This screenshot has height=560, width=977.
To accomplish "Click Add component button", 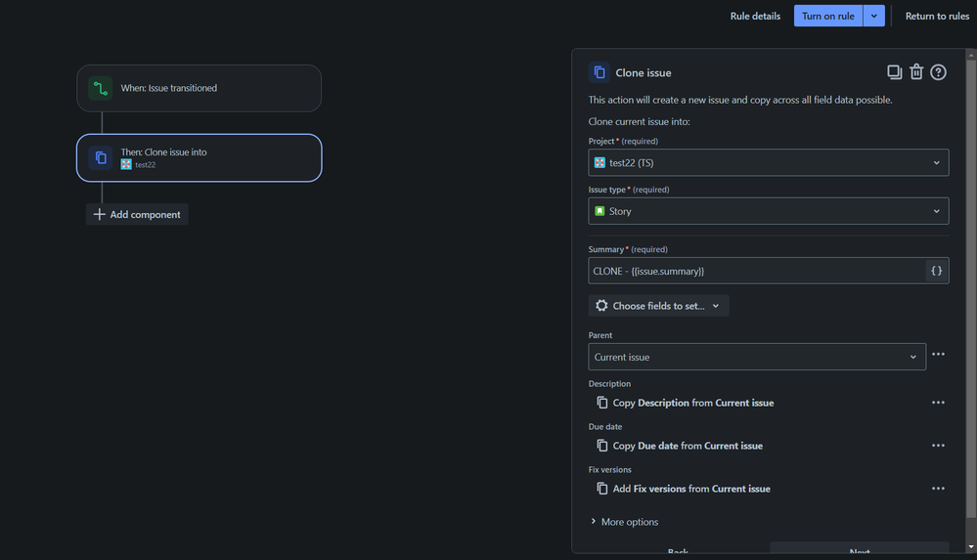I will tap(137, 214).
